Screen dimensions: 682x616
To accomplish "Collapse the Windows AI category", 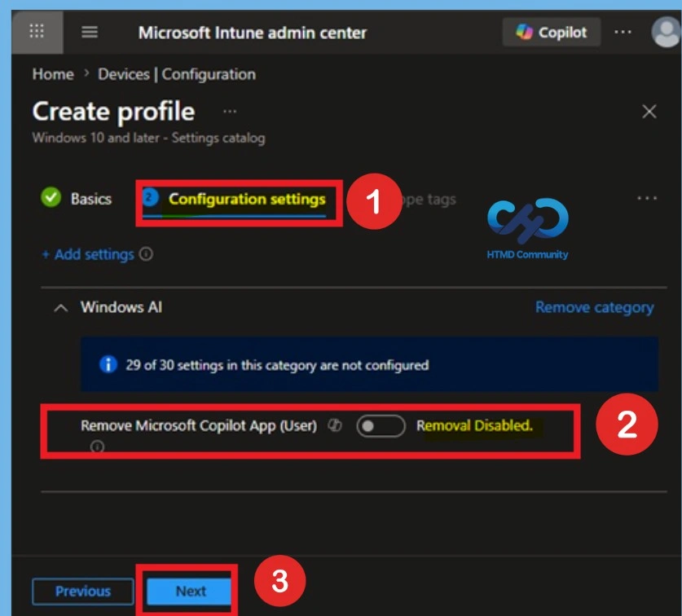I will pyautogui.click(x=61, y=308).
